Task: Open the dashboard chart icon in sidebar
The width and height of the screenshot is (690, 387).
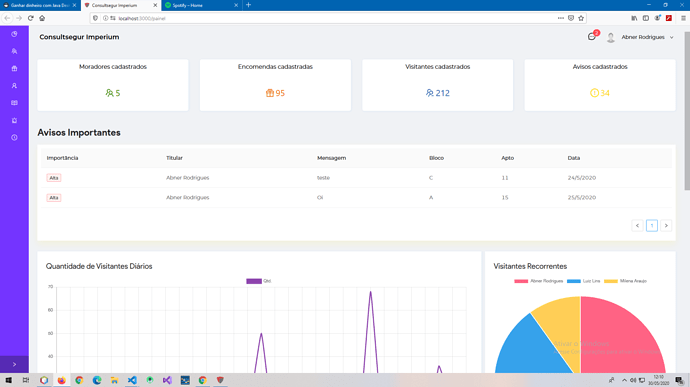Action: [x=14, y=34]
